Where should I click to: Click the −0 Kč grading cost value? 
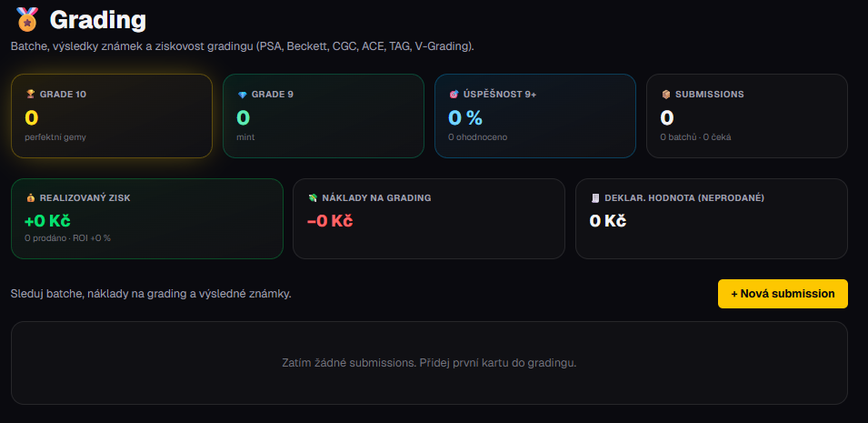[x=330, y=221]
